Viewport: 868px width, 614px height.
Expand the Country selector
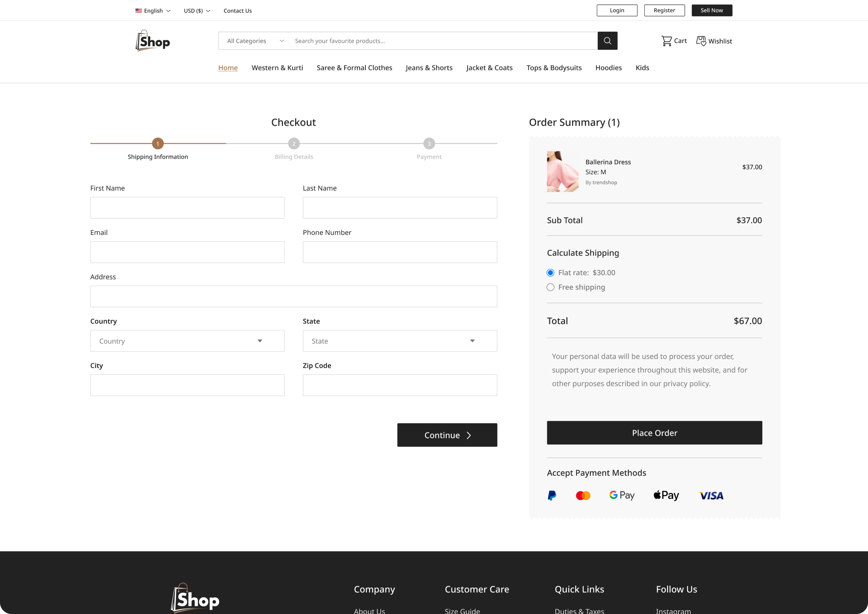[187, 341]
